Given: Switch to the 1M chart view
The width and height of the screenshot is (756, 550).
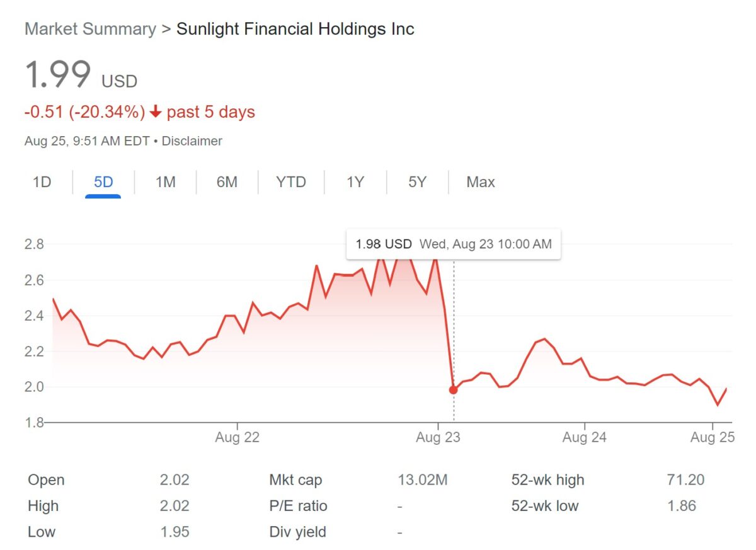Looking at the screenshot, I should 165,182.
